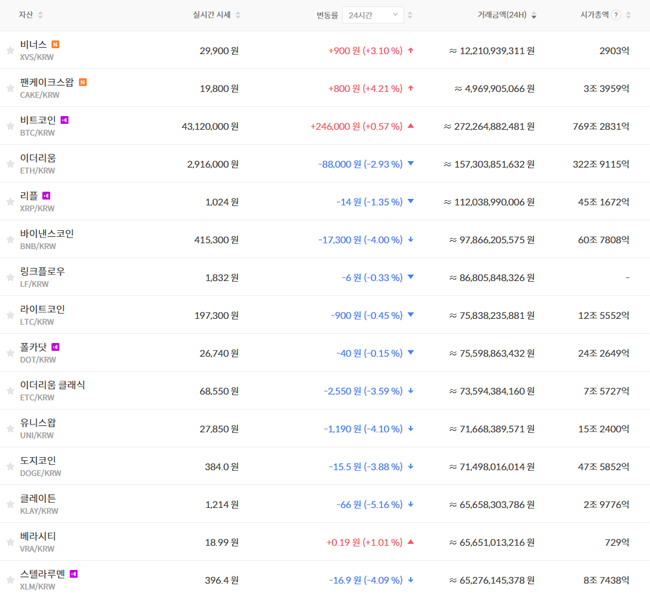Click the 68,550 원 price cell

click(x=219, y=391)
